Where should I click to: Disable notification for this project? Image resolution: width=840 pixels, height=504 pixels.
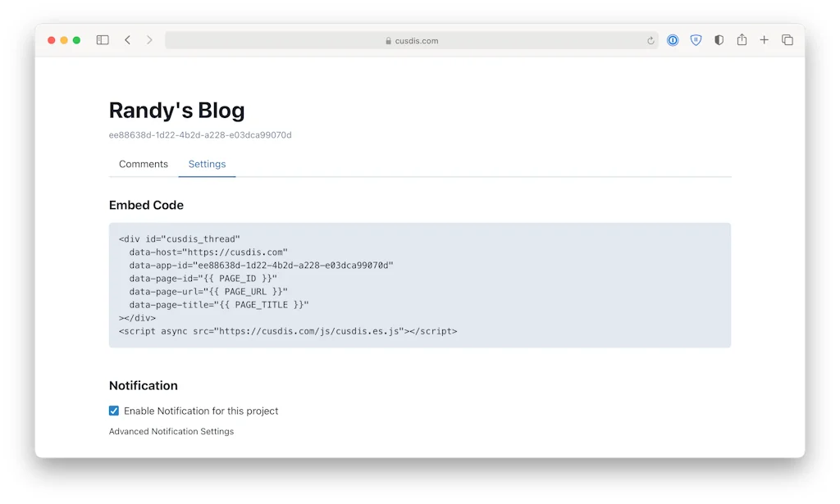tap(113, 411)
